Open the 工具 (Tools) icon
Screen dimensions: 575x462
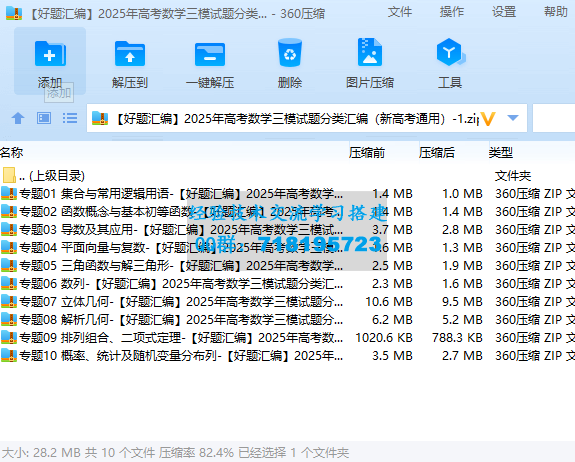[450, 52]
